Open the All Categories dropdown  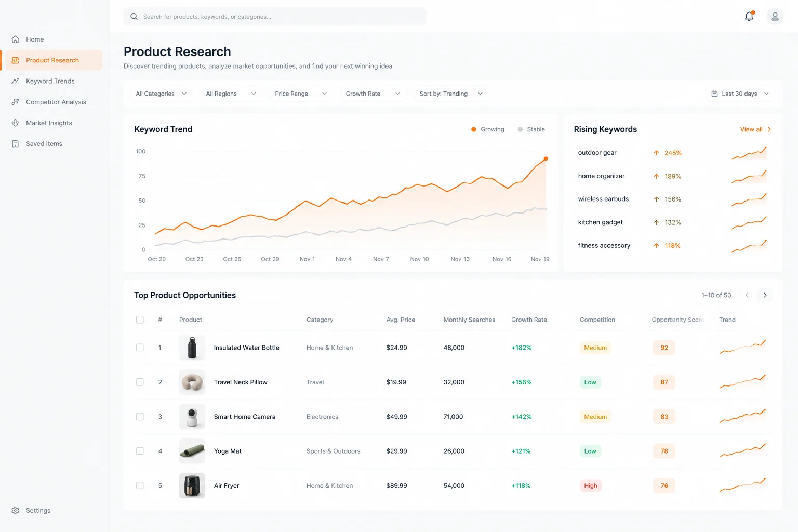pyautogui.click(x=161, y=94)
